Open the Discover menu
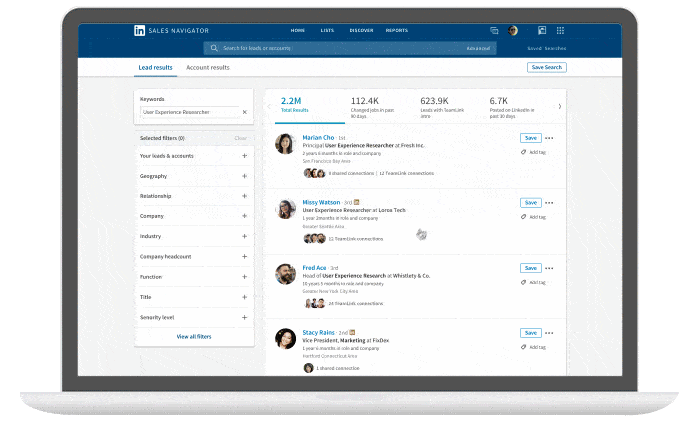 [x=361, y=31]
